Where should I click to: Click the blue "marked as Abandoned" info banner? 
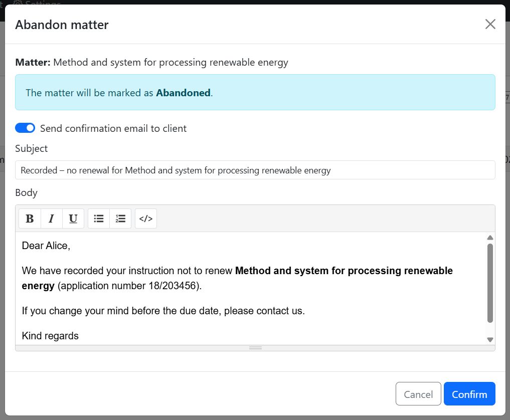pyautogui.click(x=255, y=93)
